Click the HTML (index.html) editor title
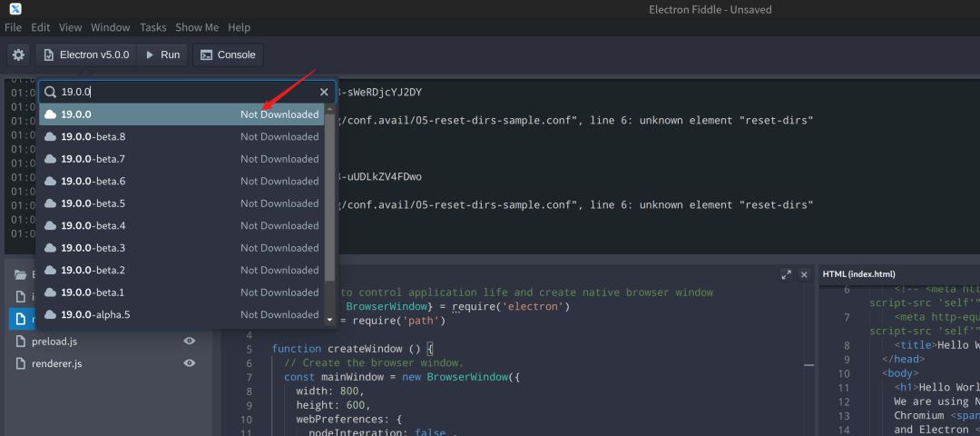Viewport: 980px width, 436px height. [858, 274]
